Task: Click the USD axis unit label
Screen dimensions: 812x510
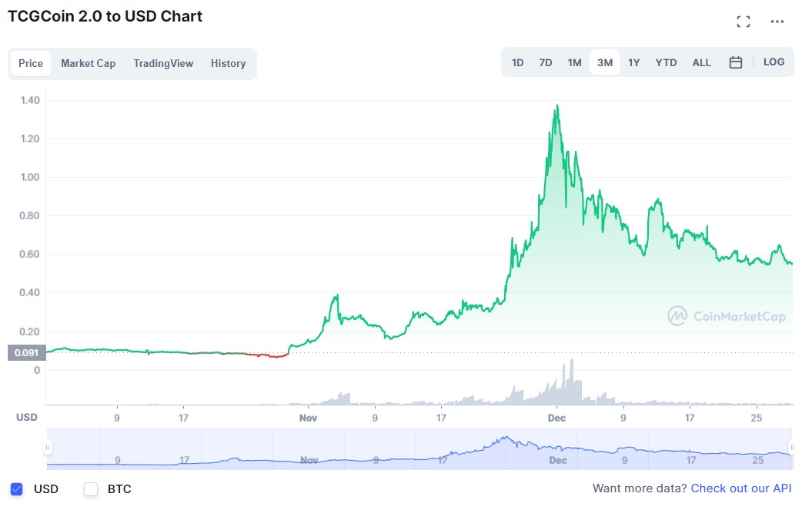Action: pyautogui.click(x=26, y=418)
